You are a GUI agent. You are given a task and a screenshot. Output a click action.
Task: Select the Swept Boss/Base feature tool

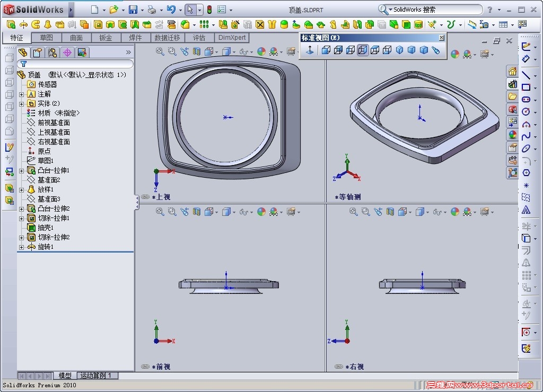pos(36,24)
